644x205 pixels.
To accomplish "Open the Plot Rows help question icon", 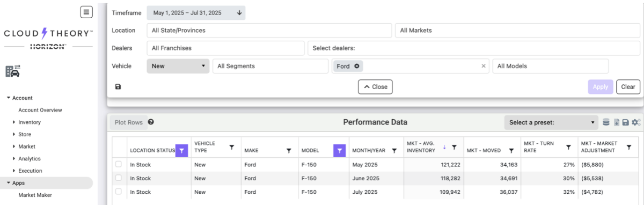I will [x=151, y=122].
